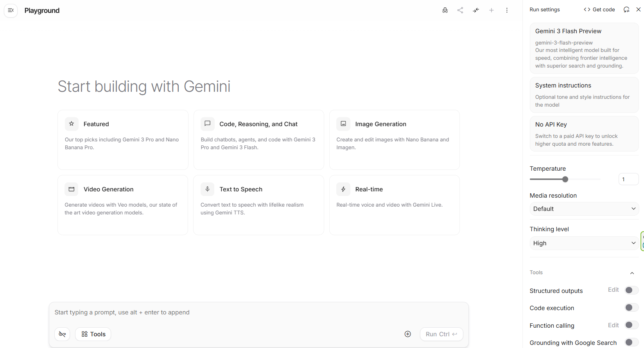Open the Gemini 3 Flash Preview model selector
This screenshot has width=644, height=348.
coord(584,48)
